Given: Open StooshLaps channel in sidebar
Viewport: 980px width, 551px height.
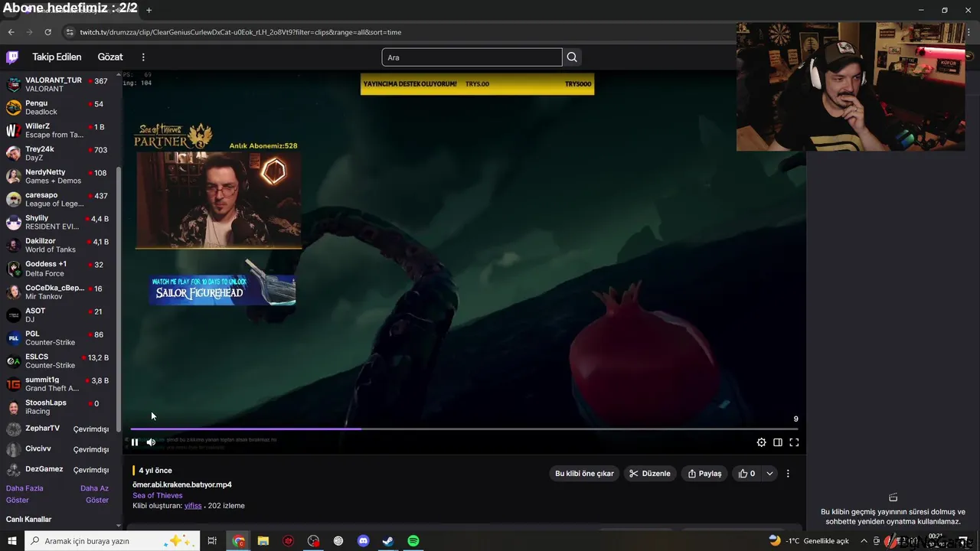Looking at the screenshot, I should [x=60, y=406].
